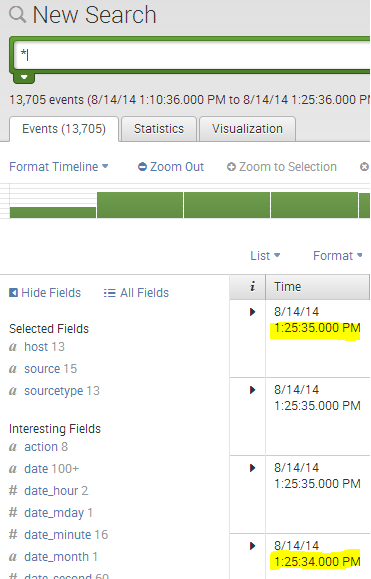Open the List view dropdown
This screenshot has height=579, width=371.
click(x=265, y=256)
